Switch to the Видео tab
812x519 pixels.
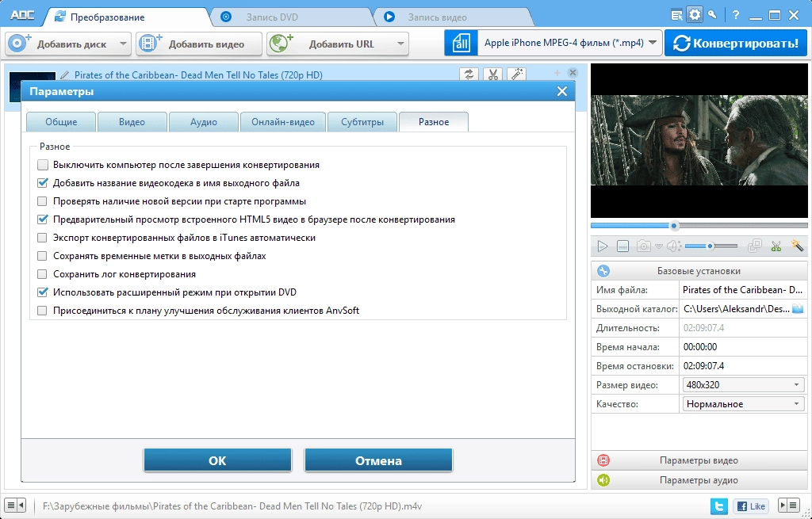tap(132, 122)
